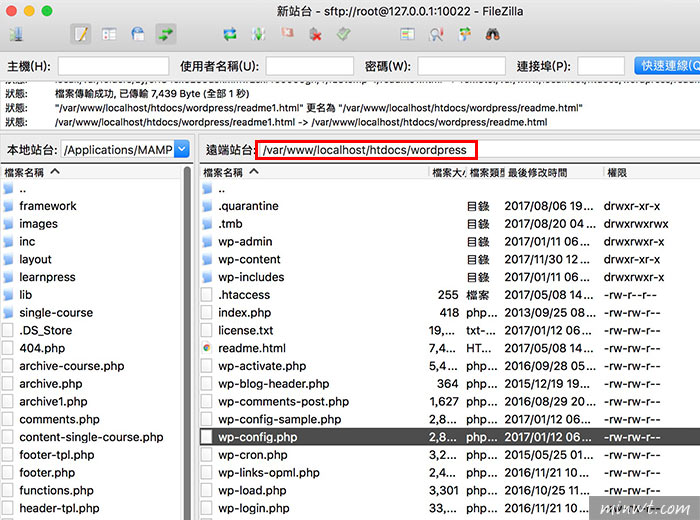This screenshot has height=520, width=700.
Task: Select local comments.php file
Action: (x=59, y=419)
